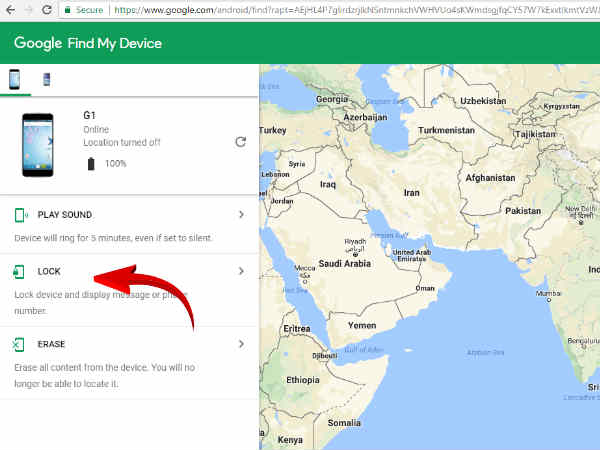Image resolution: width=600 pixels, height=450 pixels.
Task: Click the Tajikistan label on the map
Action: [536, 134]
